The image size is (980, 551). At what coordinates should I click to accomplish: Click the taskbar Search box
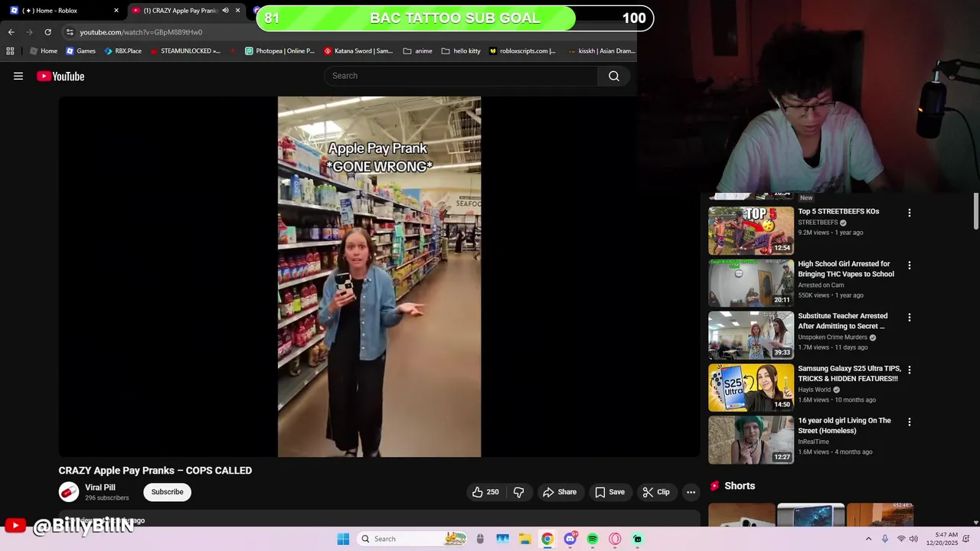(x=413, y=539)
